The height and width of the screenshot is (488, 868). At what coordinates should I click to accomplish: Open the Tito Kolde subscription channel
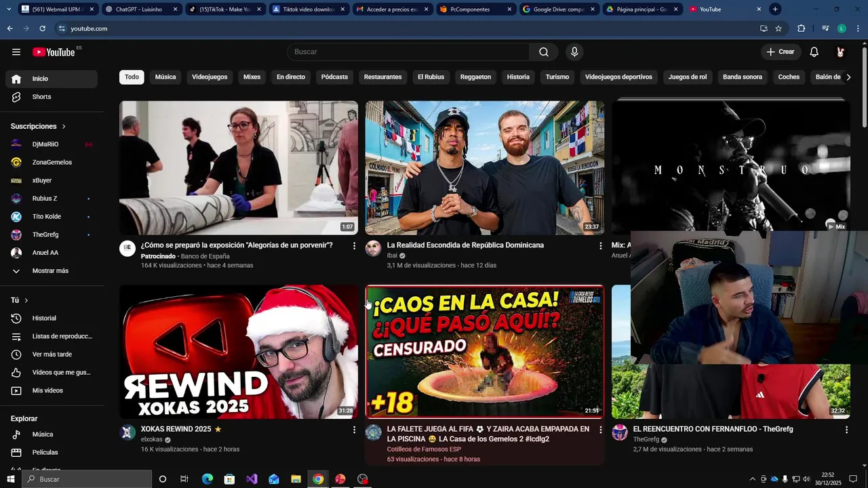click(52, 217)
